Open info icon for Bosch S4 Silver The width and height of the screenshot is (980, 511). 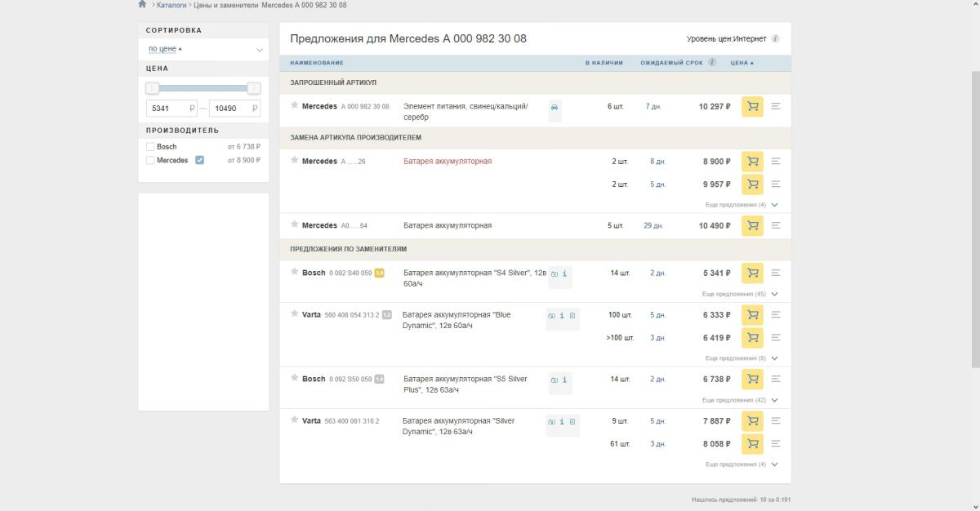[x=564, y=273]
